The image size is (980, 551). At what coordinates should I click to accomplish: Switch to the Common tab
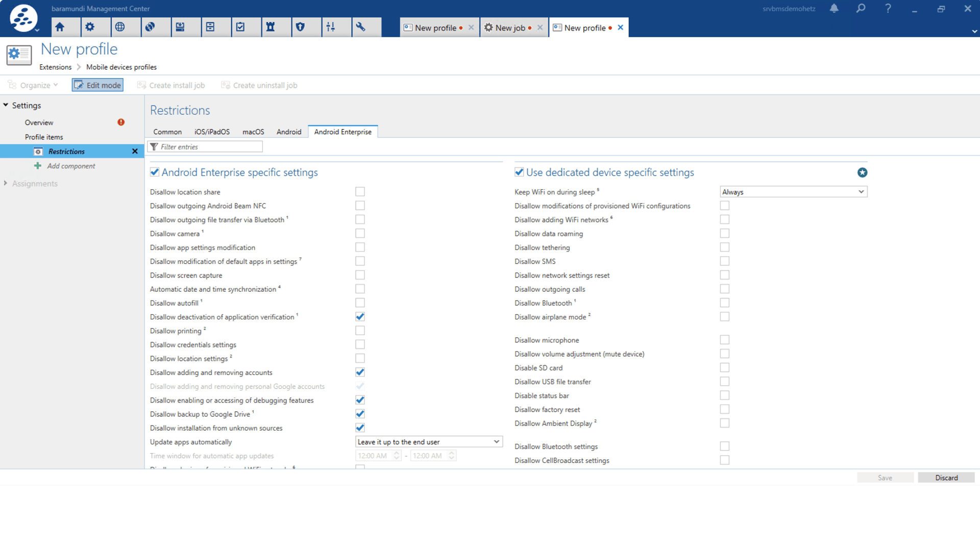pyautogui.click(x=167, y=132)
